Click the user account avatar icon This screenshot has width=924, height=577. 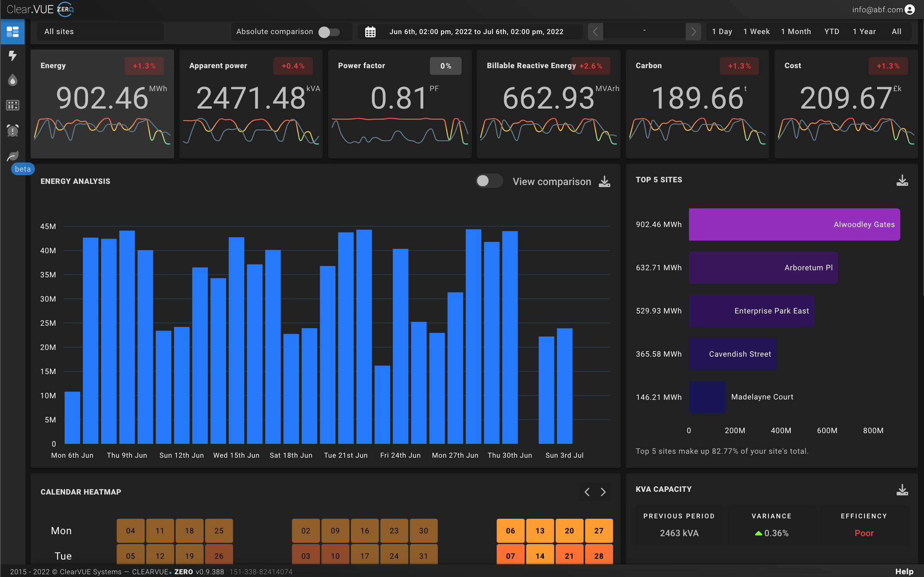pos(910,9)
